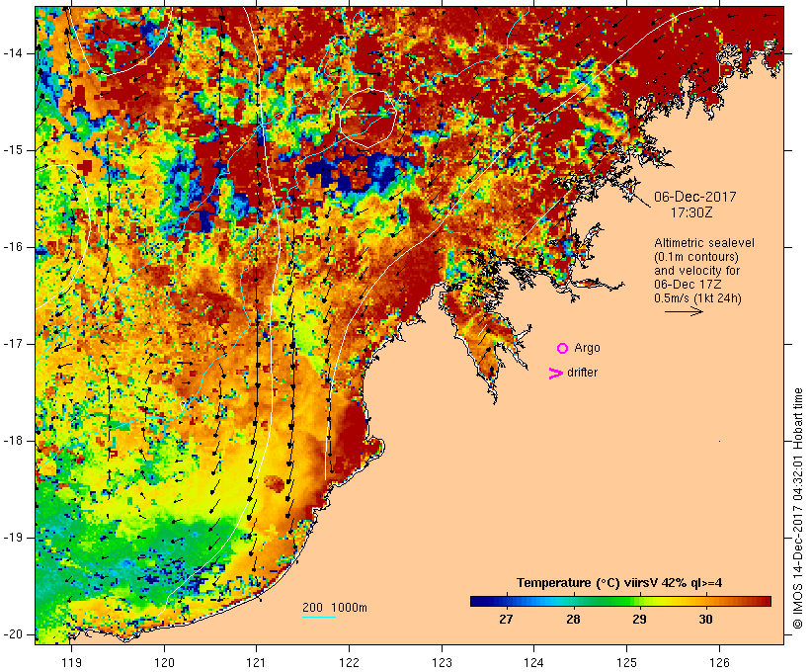Click the magenta drifter arrowhead symbol

point(556,374)
